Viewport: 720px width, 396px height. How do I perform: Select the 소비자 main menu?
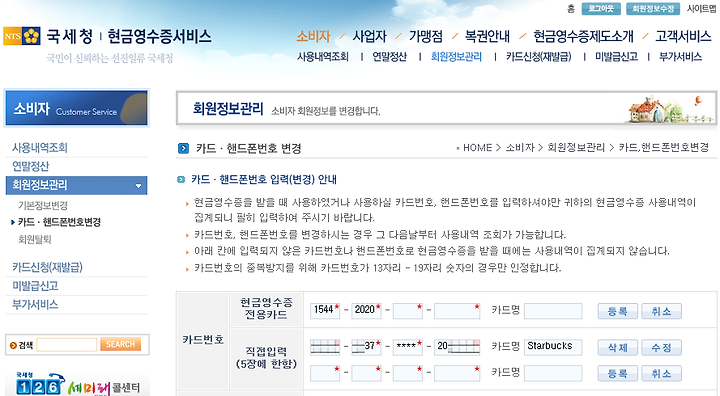313,36
